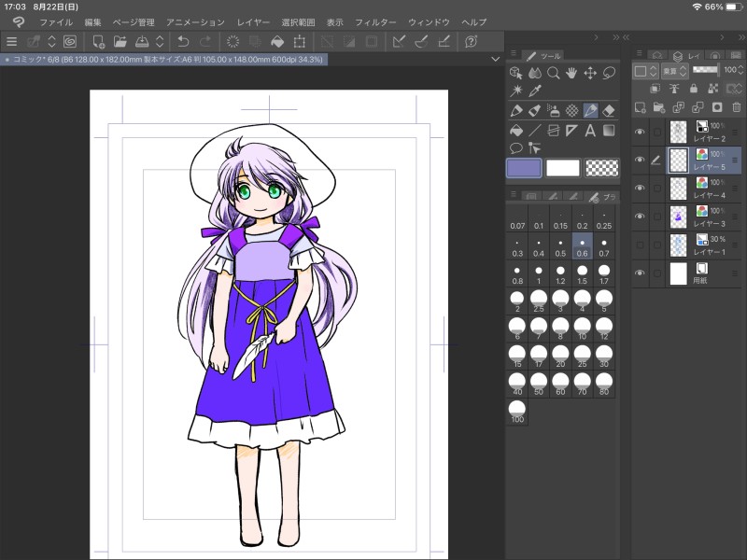The image size is (747, 560).
Task: Expand the canvas tab list chevron
Action: click(495, 59)
